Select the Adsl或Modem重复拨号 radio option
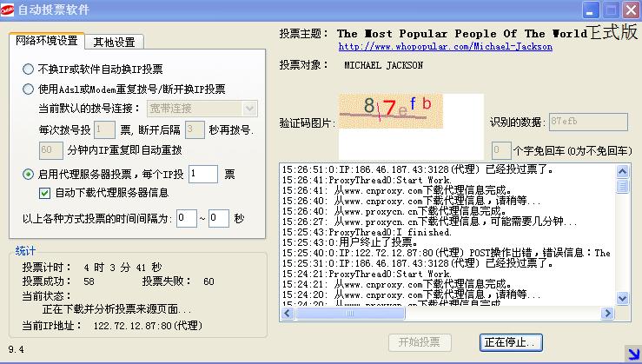The height and width of the screenshot is (364, 642). [28, 89]
